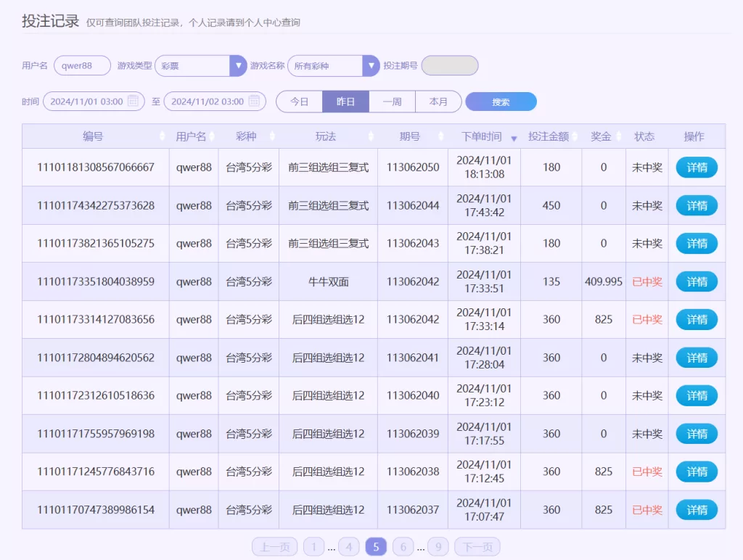Go to previous page 上一页
The image size is (743, 560).
pyautogui.click(x=275, y=547)
